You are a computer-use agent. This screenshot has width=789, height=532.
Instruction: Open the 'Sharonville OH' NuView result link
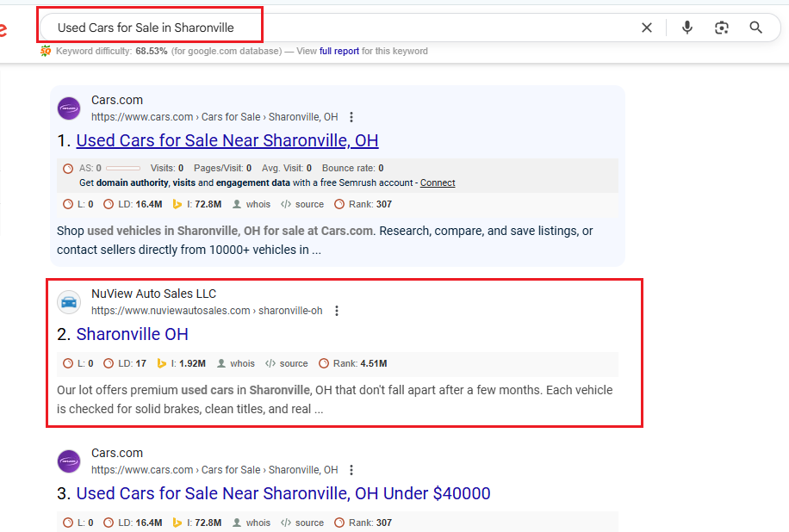coord(132,334)
